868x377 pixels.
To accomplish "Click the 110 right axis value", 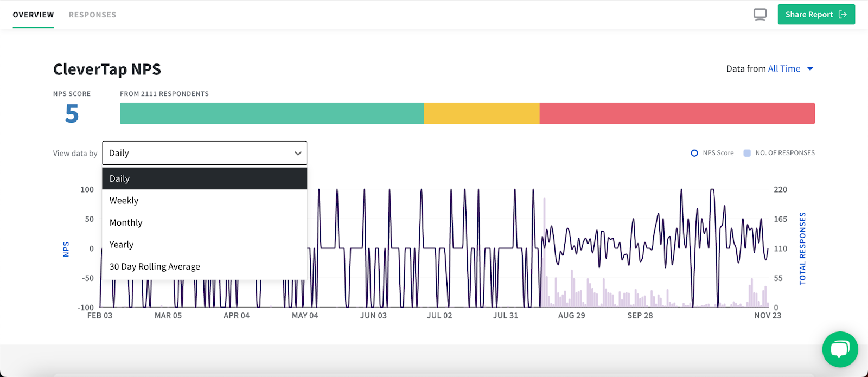I will [x=780, y=249].
